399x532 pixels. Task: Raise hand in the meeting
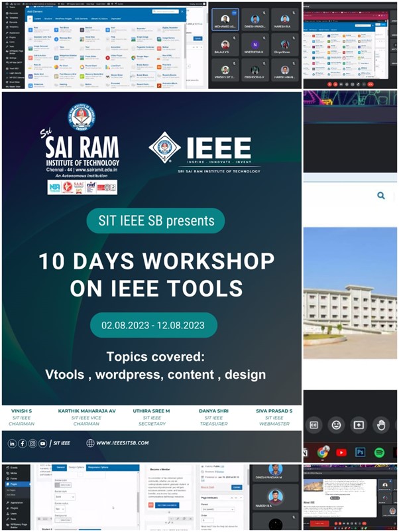click(x=381, y=425)
